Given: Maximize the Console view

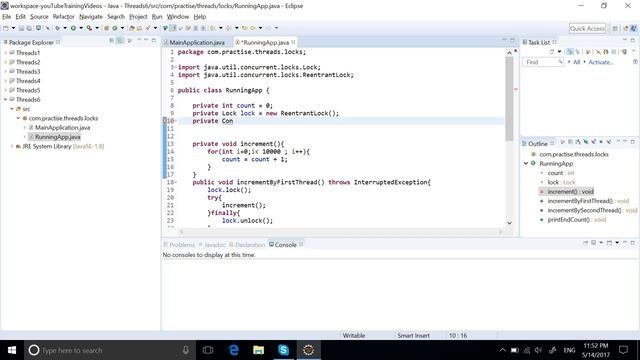Looking at the screenshot, I should point(633,243).
